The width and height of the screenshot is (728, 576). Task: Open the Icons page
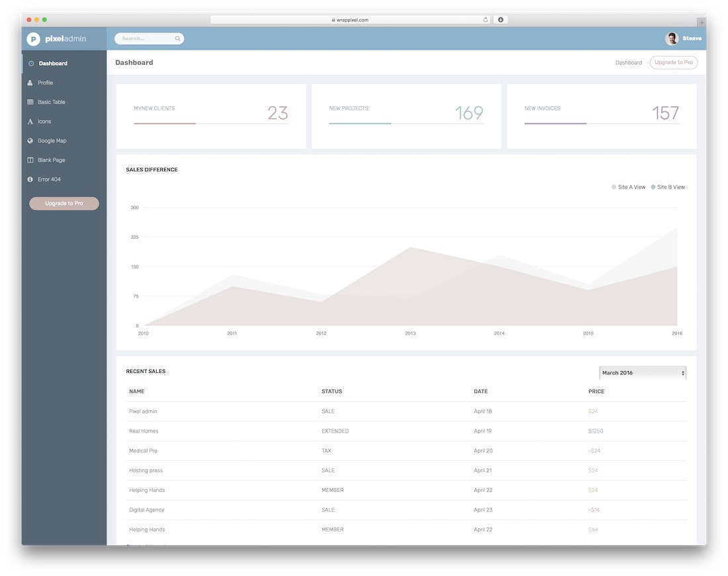64,122
